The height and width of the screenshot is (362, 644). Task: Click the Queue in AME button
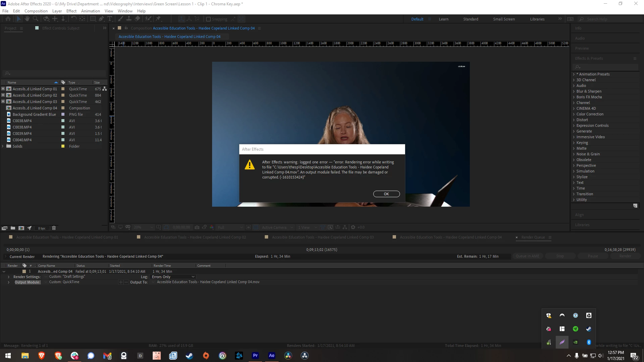point(528,256)
